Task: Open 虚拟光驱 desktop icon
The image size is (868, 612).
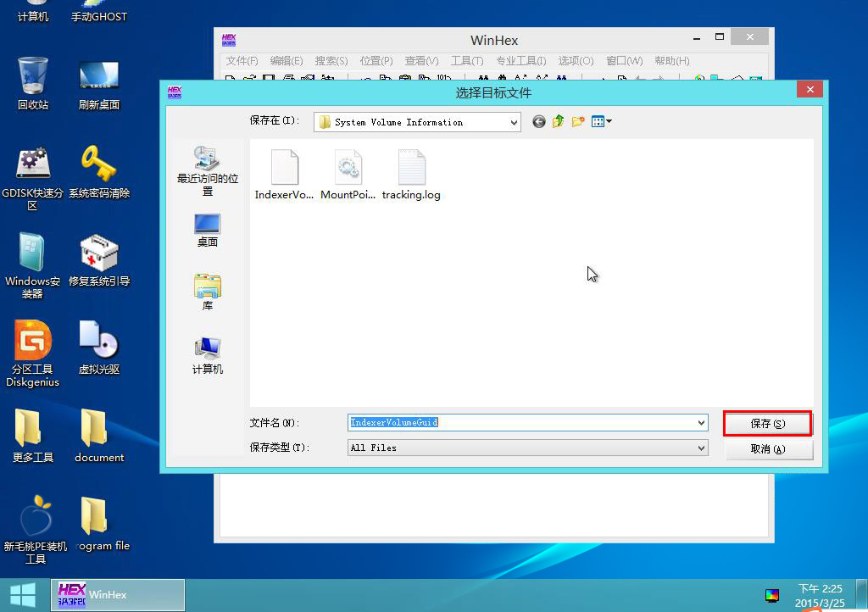Action: click(x=99, y=348)
